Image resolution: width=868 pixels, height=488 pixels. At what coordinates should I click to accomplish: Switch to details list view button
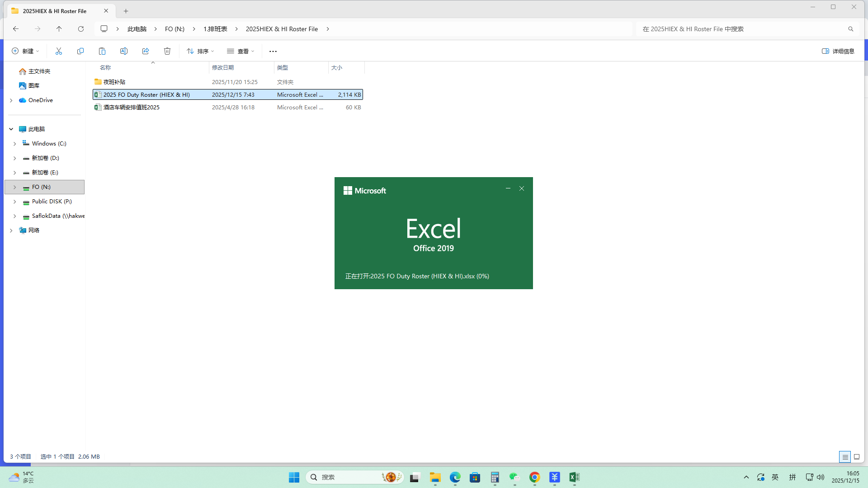(844, 457)
